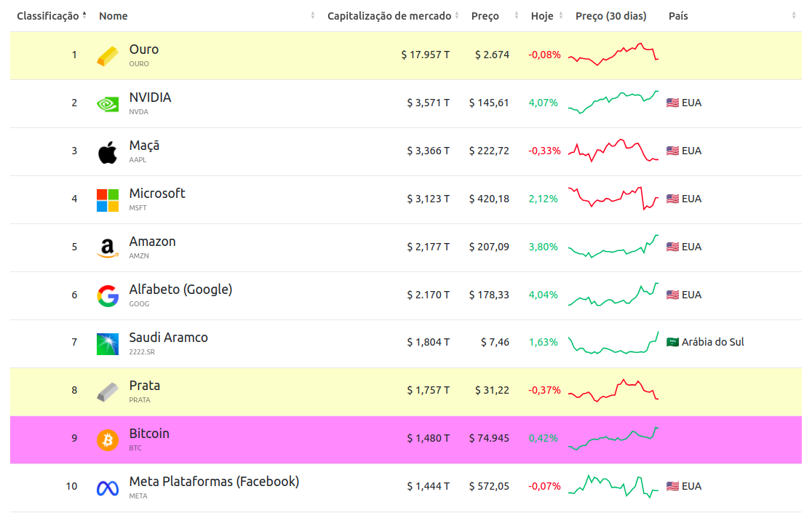Viewport: 812px width, 513px height.
Task: Open the Amazon company link
Action: [x=152, y=242]
